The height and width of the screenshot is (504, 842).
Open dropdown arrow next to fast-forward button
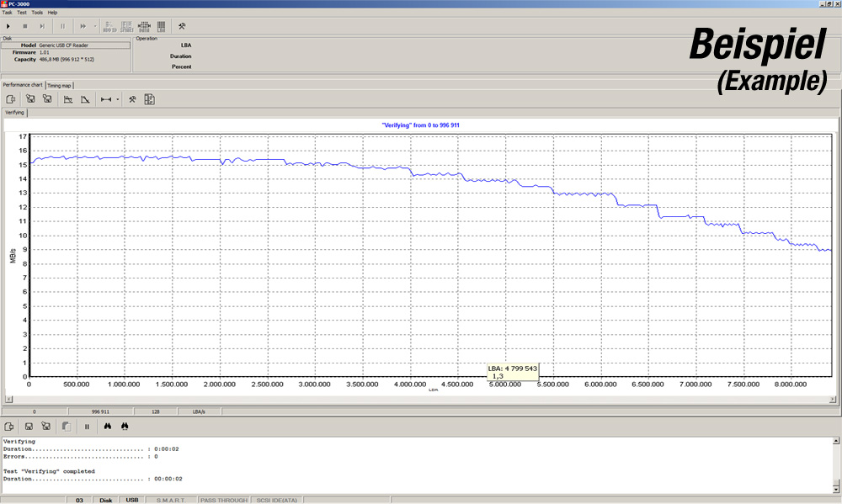[95, 26]
